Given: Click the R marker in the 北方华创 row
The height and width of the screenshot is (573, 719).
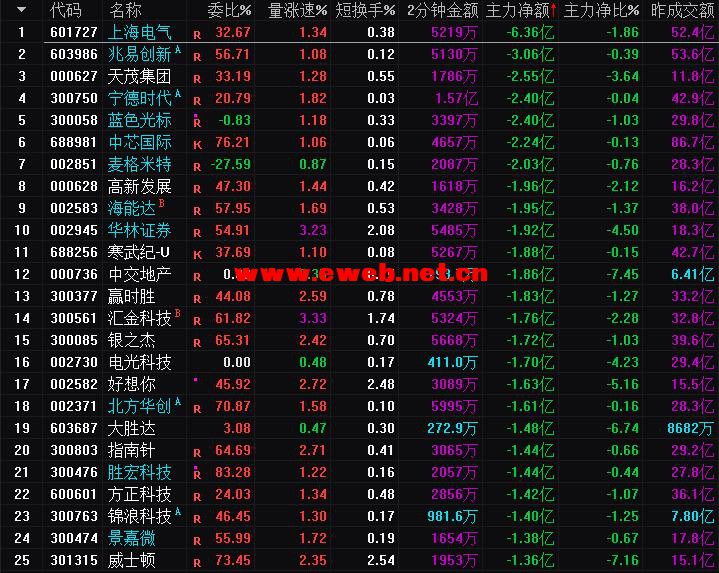Looking at the screenshot, I should (x=197, y=409).
